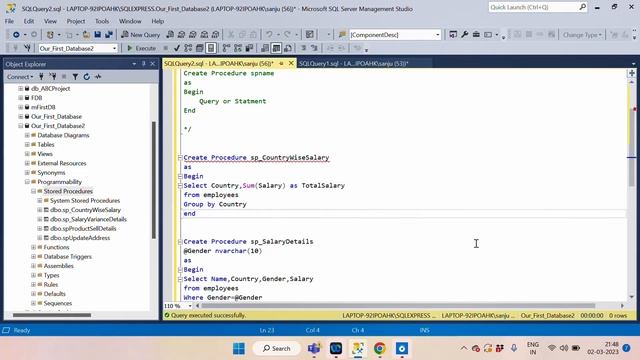Select dbo.spUpdateAddress in Object Explorer
The height and width of the screenshot is (360, 640).
click(x=80, y=238)
